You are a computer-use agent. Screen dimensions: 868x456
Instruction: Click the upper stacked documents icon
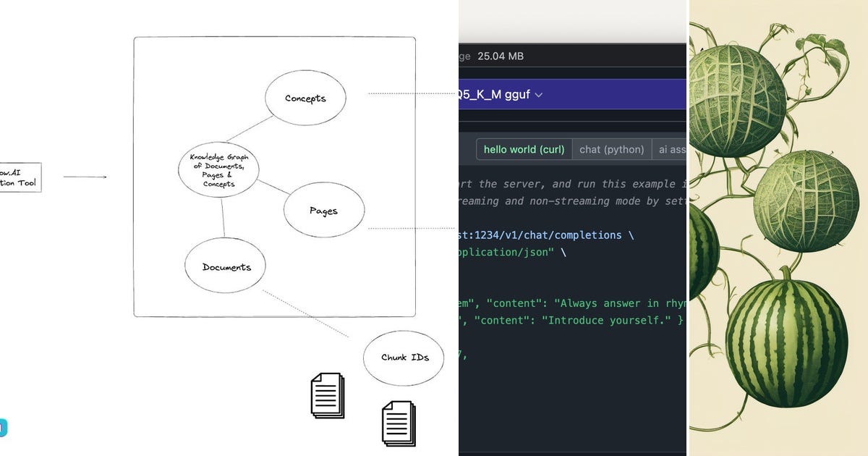point(327,395)
